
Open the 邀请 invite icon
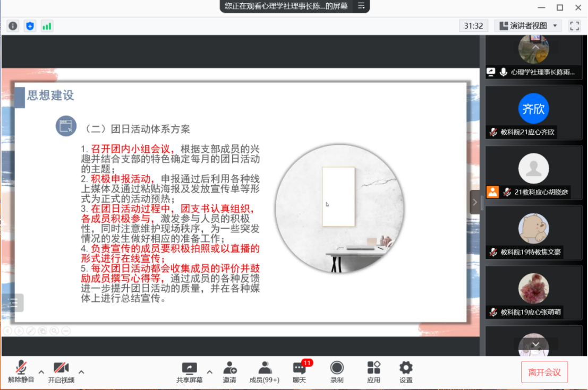point(229,371)
